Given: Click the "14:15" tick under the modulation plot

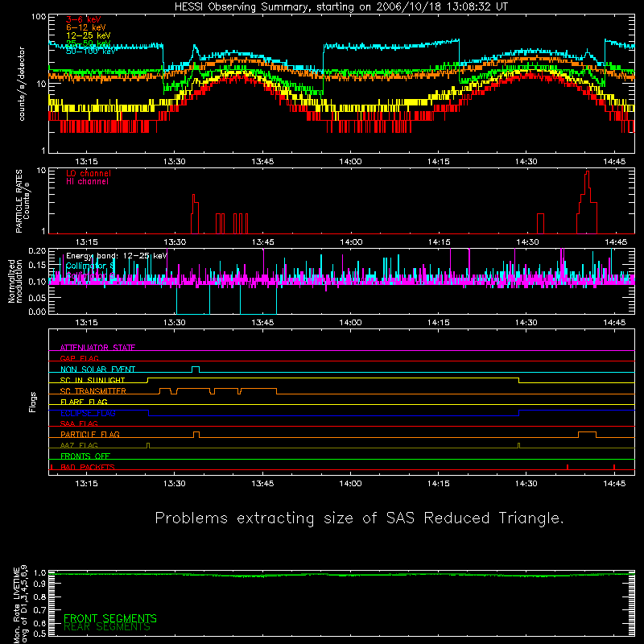Looking at the screenshot, I should coord(439,323).
